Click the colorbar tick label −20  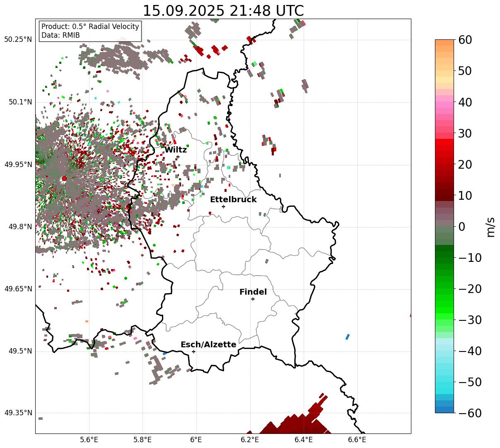pyautogui.click(x=470, y=289)
